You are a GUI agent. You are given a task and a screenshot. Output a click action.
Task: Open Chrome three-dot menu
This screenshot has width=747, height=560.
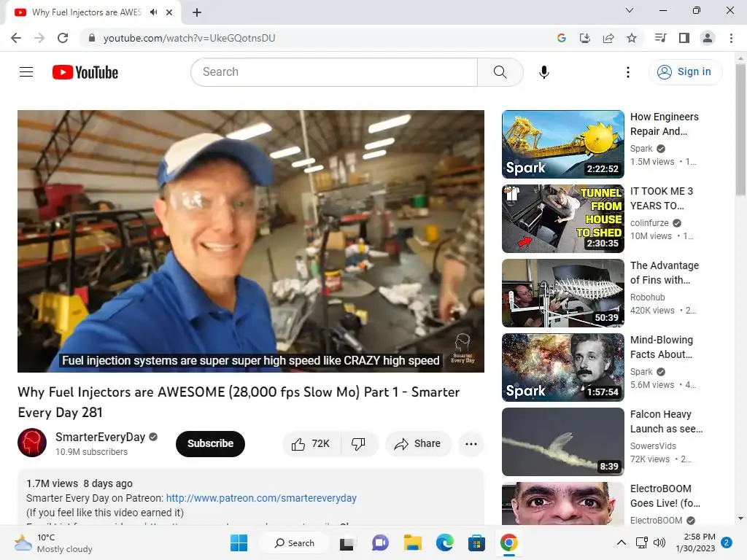click(731, 38)
